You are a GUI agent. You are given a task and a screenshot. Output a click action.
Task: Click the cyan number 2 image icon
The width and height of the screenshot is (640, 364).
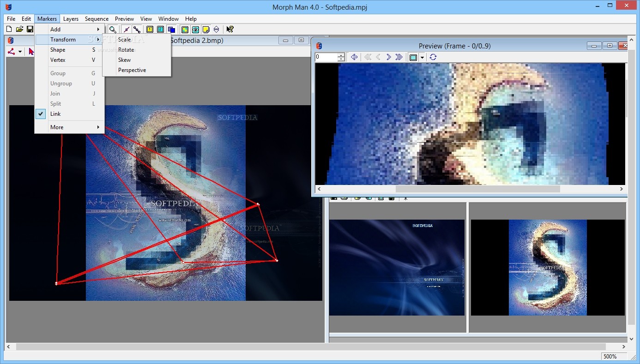tap(160, 30)
